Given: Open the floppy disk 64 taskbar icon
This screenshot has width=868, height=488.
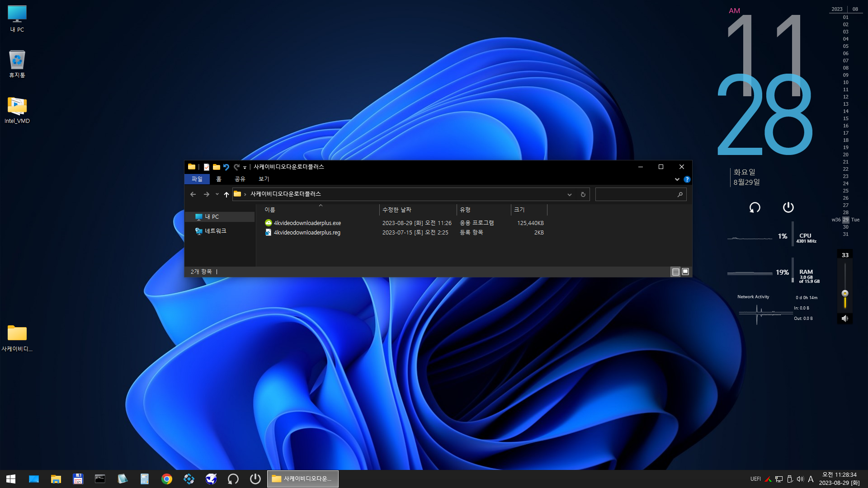Looking at the screenshot, I should [78, 479].
